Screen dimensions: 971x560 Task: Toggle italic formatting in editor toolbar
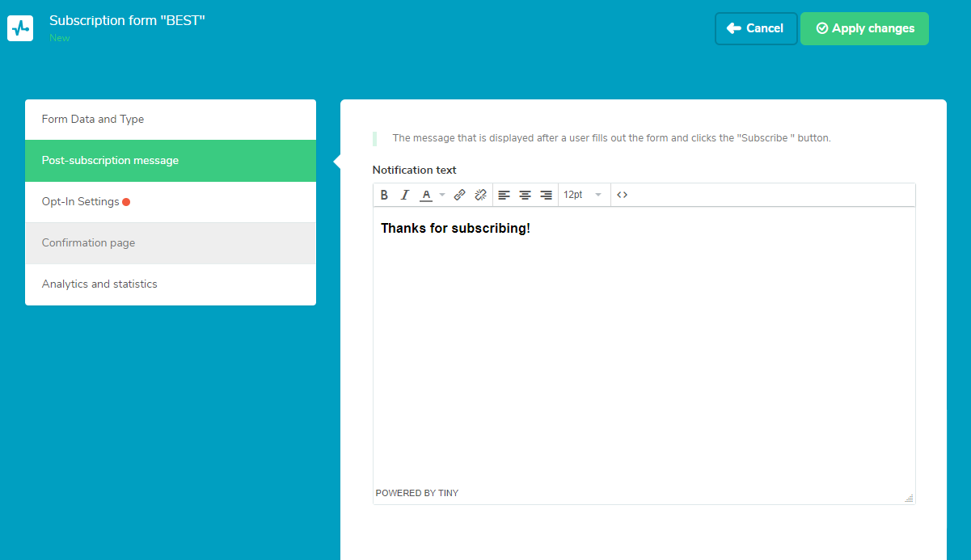click(405, 195)
